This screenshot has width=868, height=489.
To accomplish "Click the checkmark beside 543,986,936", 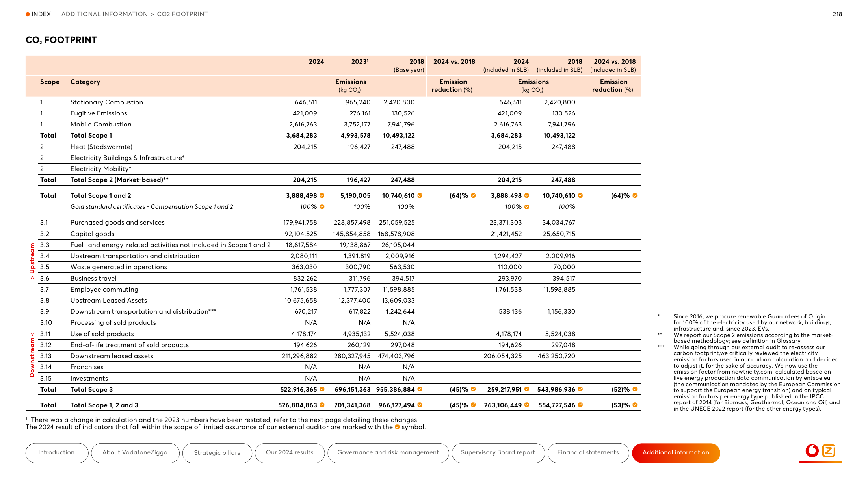I will click(x=580, y=389).
